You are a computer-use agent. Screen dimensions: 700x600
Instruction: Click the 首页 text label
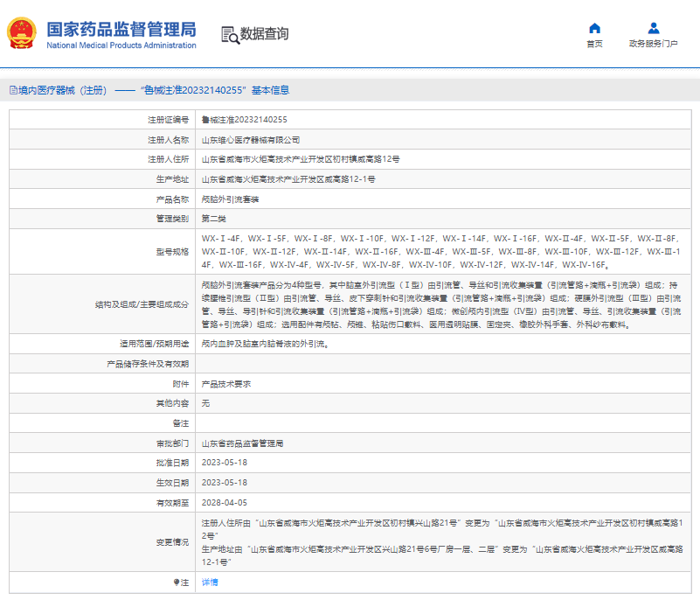(594, 44)
